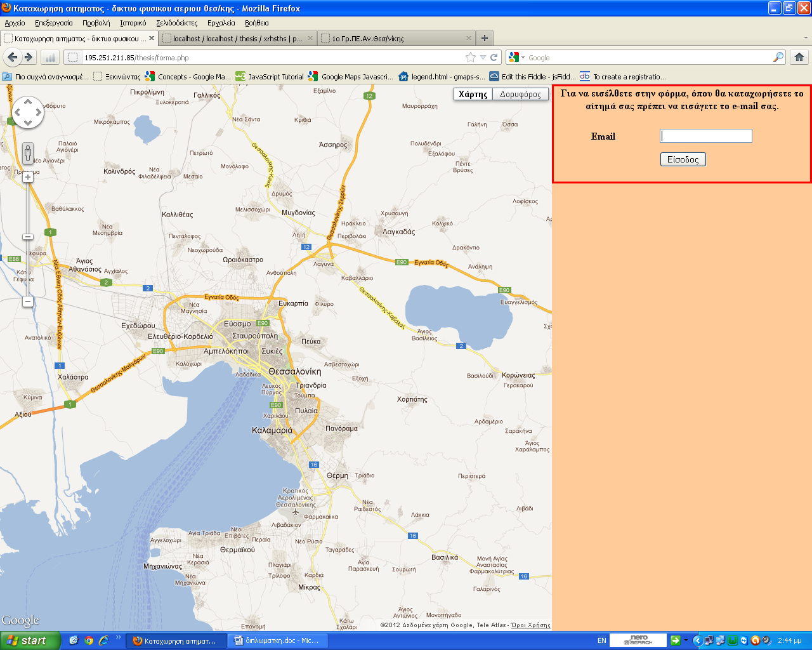Zoom out the map with minus button

click(x=28, y=301)
